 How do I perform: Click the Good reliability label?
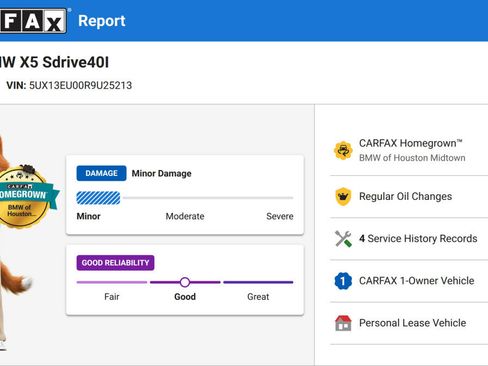tap(185, 297)
